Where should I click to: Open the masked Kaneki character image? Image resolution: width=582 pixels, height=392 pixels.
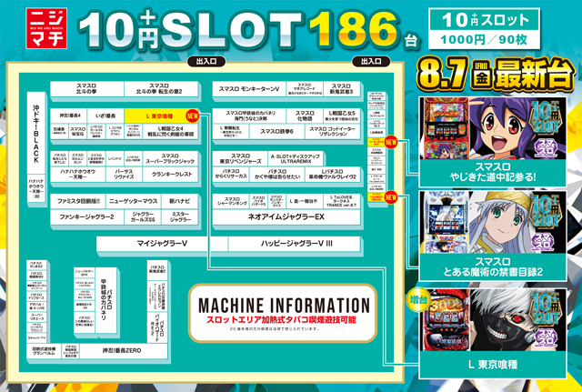coord(499,320)
